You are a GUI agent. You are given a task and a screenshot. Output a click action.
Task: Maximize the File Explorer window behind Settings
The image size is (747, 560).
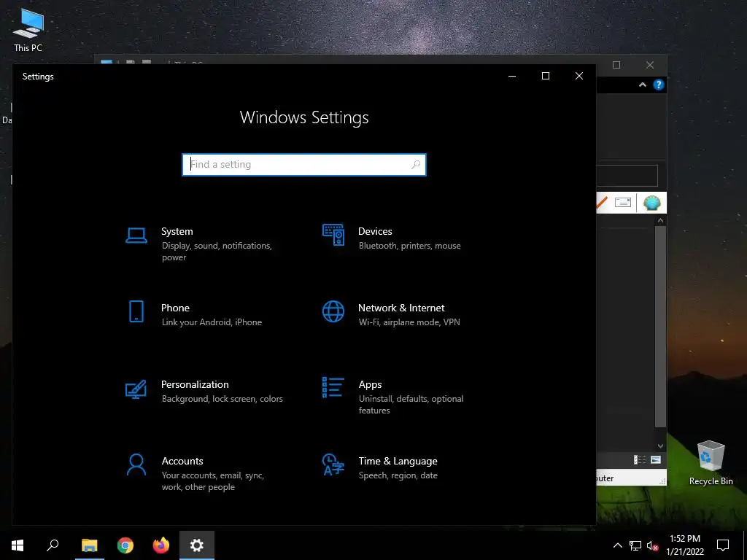click(616, 65)
